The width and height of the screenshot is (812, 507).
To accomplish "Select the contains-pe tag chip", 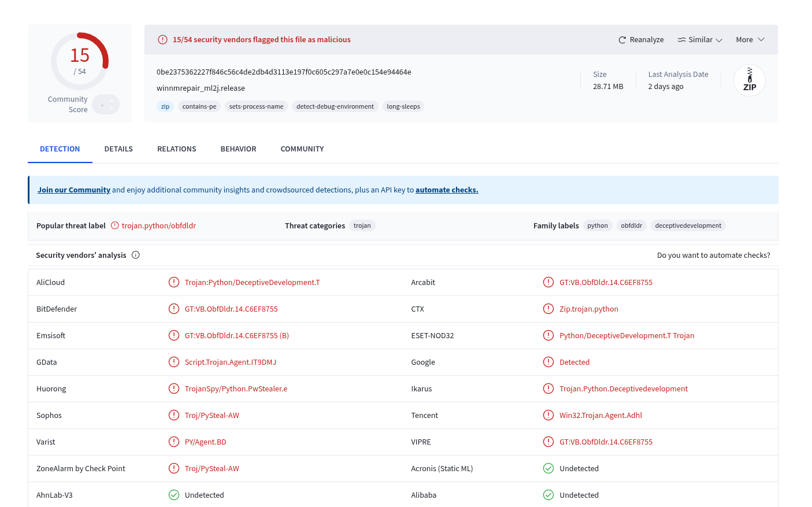I will point(199,106).
